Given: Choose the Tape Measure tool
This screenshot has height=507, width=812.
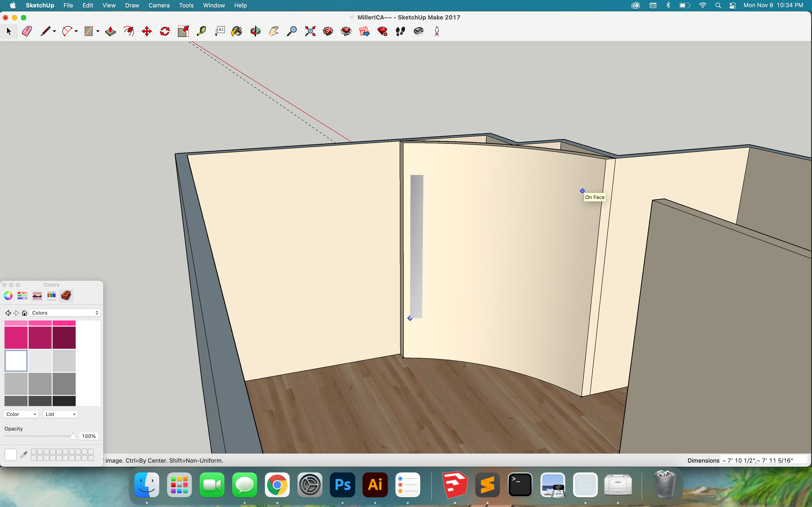Looking at the screenshot, I should point(201,31).
